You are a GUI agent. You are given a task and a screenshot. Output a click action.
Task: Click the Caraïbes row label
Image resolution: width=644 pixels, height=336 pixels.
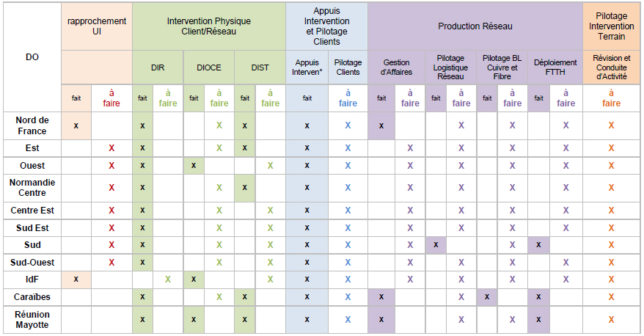(32, 297)
